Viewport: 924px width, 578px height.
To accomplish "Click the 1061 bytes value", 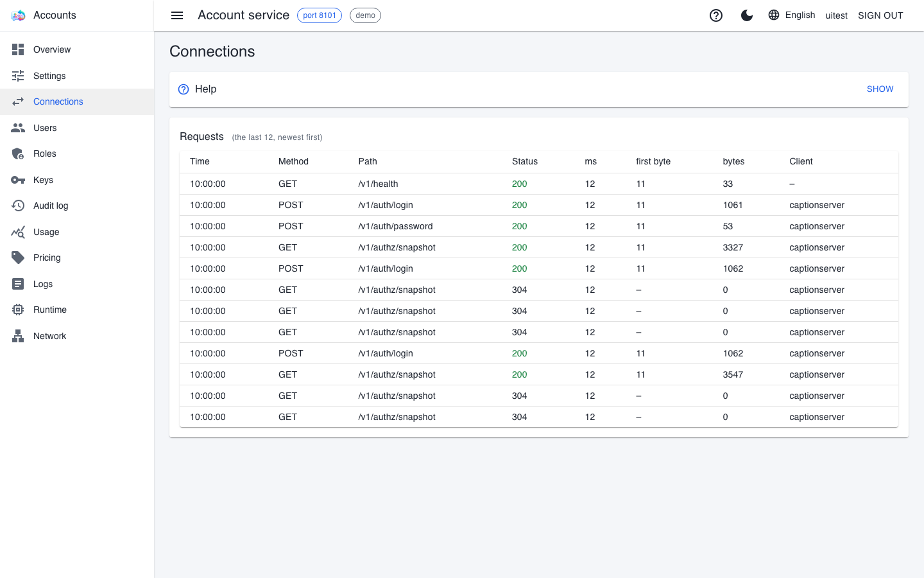I will pos(733,205).
